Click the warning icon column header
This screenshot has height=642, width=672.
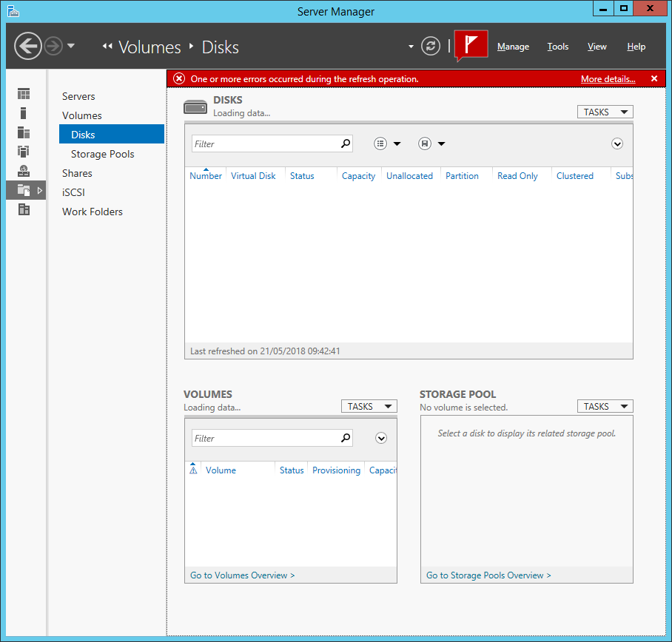(x=193, y=470)
